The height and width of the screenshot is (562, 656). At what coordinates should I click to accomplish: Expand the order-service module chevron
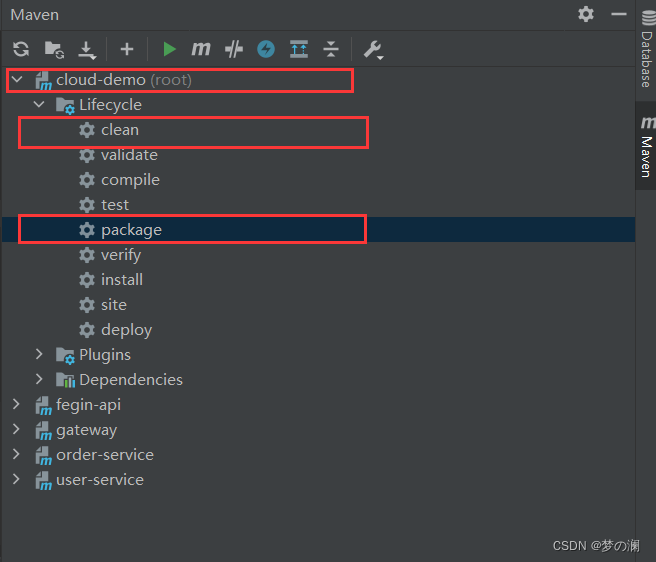16,454
